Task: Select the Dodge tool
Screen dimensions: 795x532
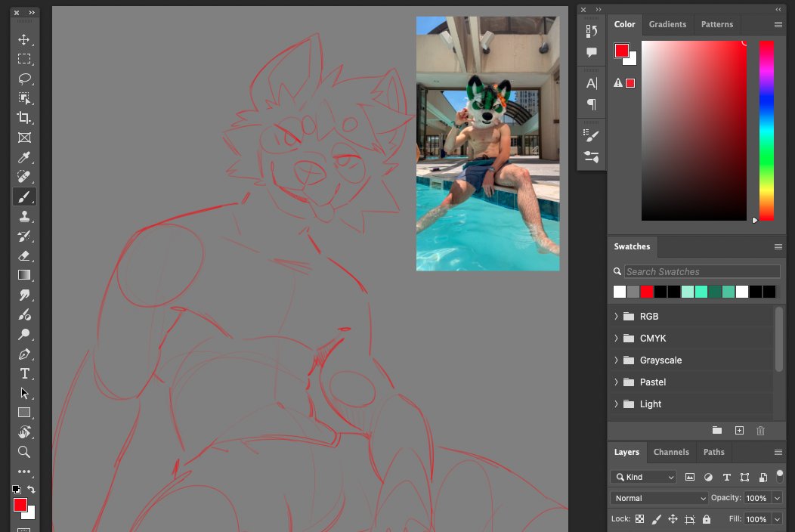Action: 24,334
